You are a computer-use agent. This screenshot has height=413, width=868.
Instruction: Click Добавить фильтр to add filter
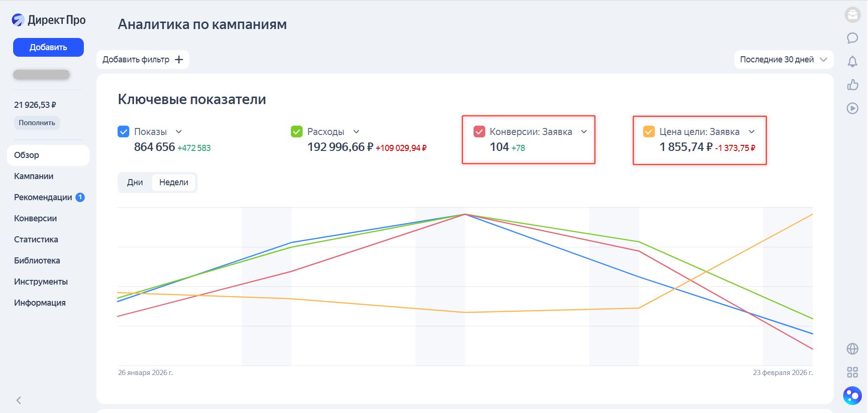pyautogui.click(x=143, y=60)
